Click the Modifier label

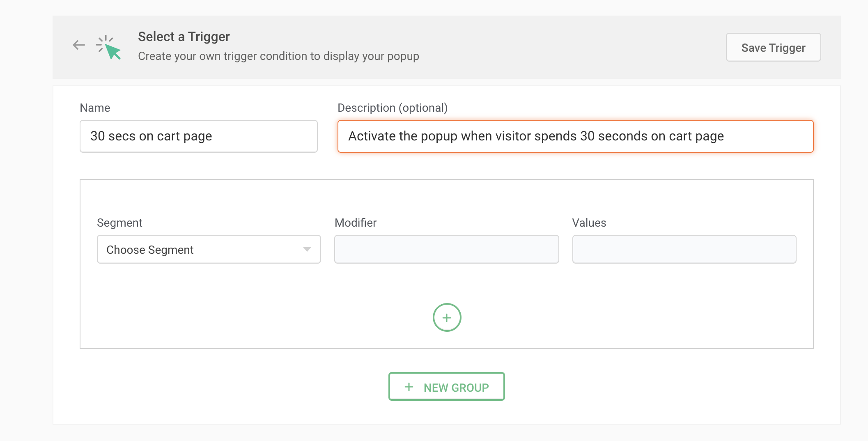click(356, 223)
